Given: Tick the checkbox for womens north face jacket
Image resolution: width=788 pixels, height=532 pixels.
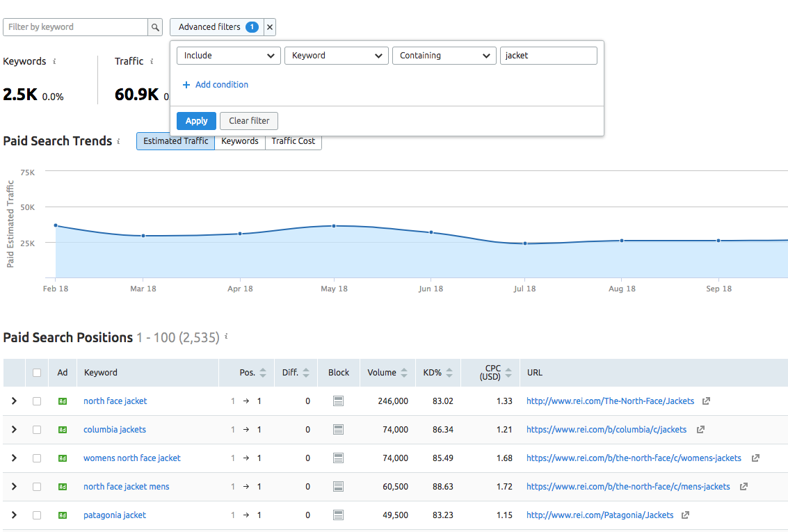Looking at the screenshot, I should 37,458.
